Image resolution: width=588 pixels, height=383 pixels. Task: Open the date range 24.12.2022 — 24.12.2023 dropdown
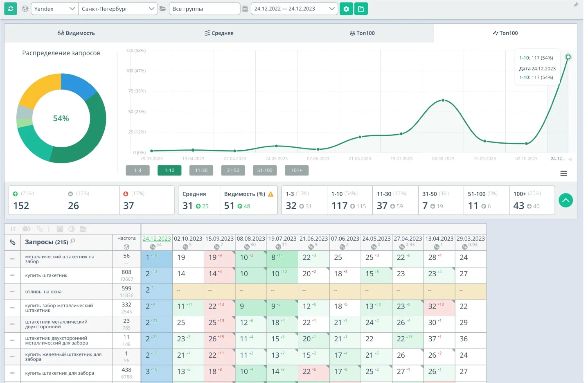click(294, 9)
